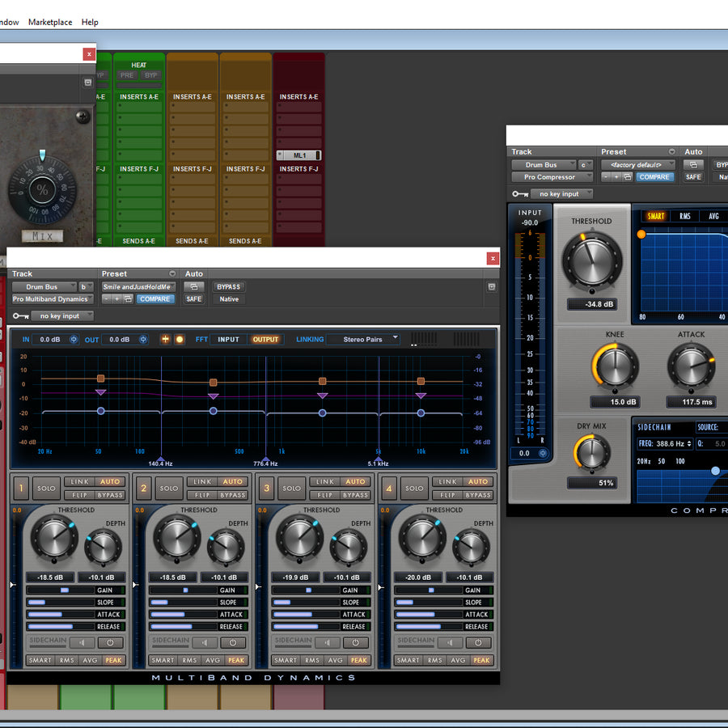Image resolution: width=728 pixels, height=728 pixels.
Task: Click the COMPARE button in Multiband Dynamics
Action: click(154, 299)
